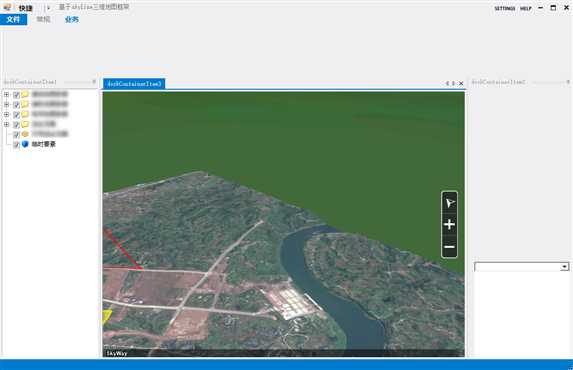
Task: Click dockContainerItem1 panel title
Action: pos(30,82)
